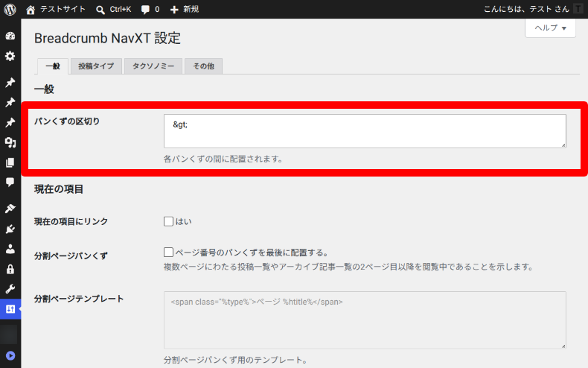Click the 現在の項目にリンク label
This screenshot has height=368, width=588.
71,221
